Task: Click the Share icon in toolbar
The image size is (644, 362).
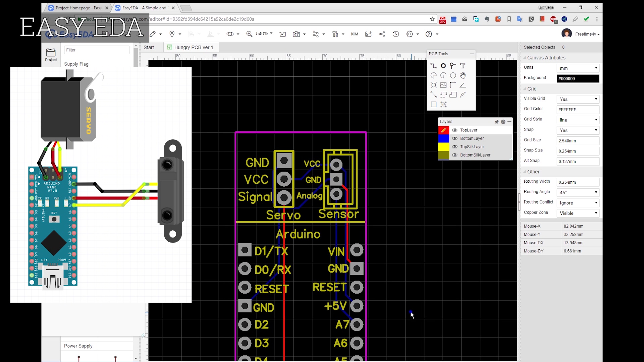Action: tap(382, 34)
